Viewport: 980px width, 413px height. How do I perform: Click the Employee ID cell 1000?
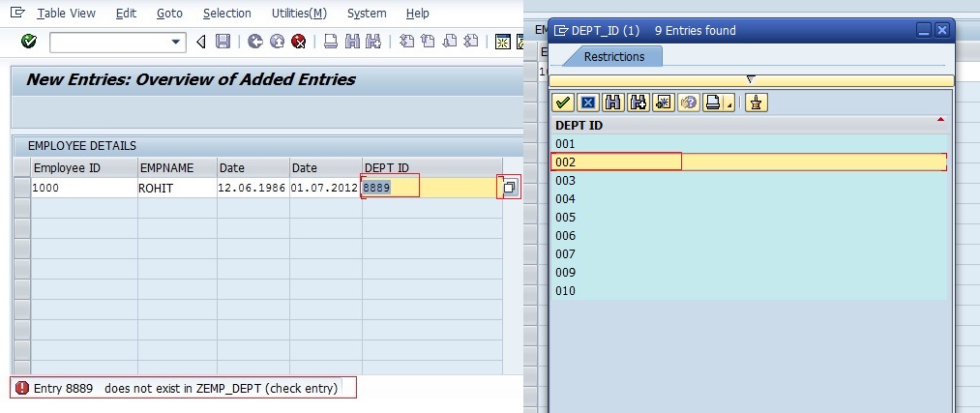84,188
